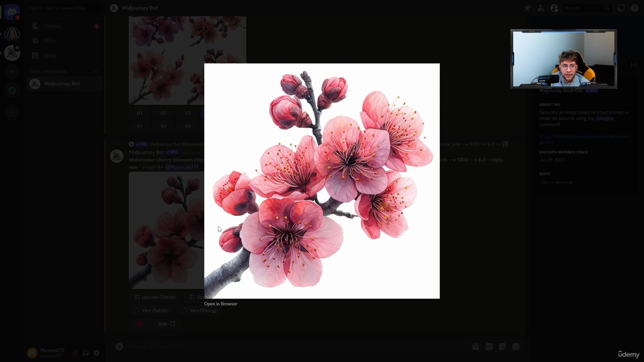Click the Search field in header
Screen dimensions: 644x362
coord(587,8)
